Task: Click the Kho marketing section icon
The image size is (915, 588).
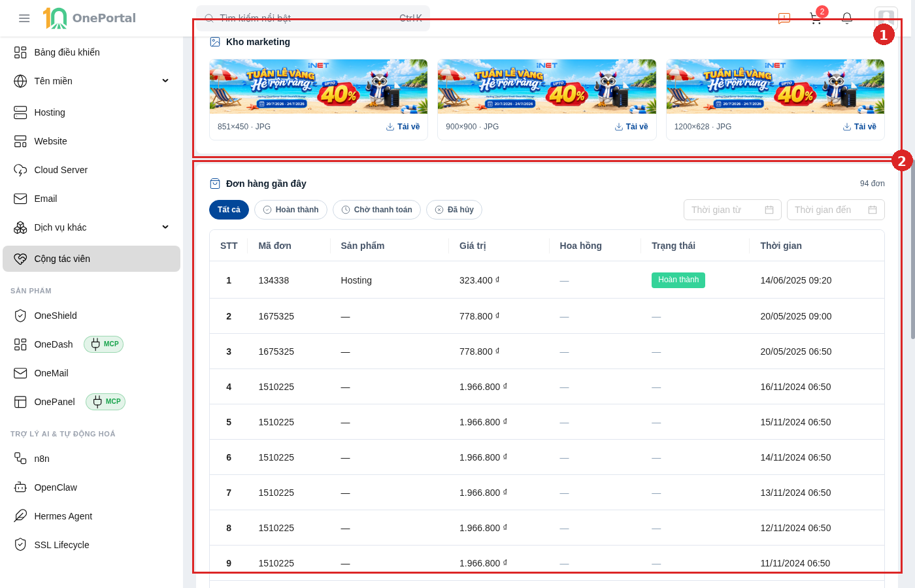Action: (215, 42)
